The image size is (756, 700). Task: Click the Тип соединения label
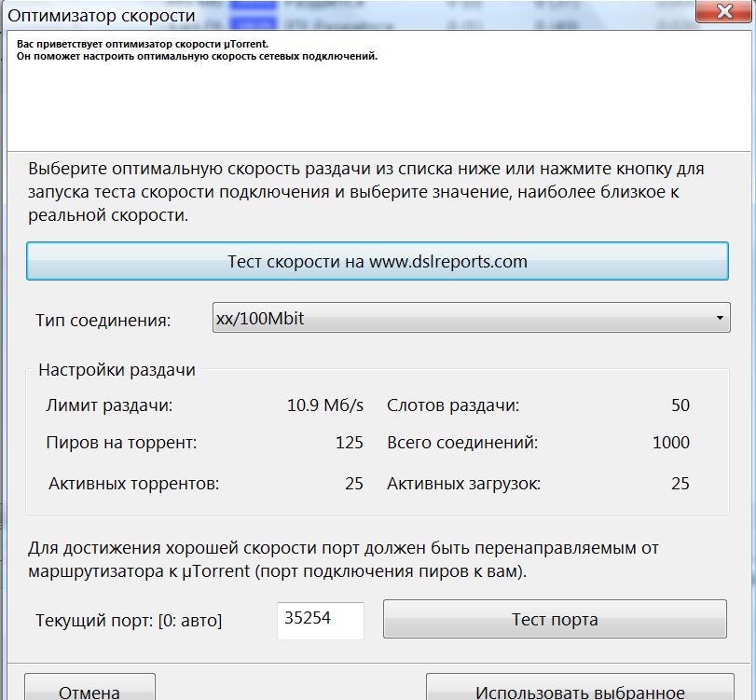[103, 321]
